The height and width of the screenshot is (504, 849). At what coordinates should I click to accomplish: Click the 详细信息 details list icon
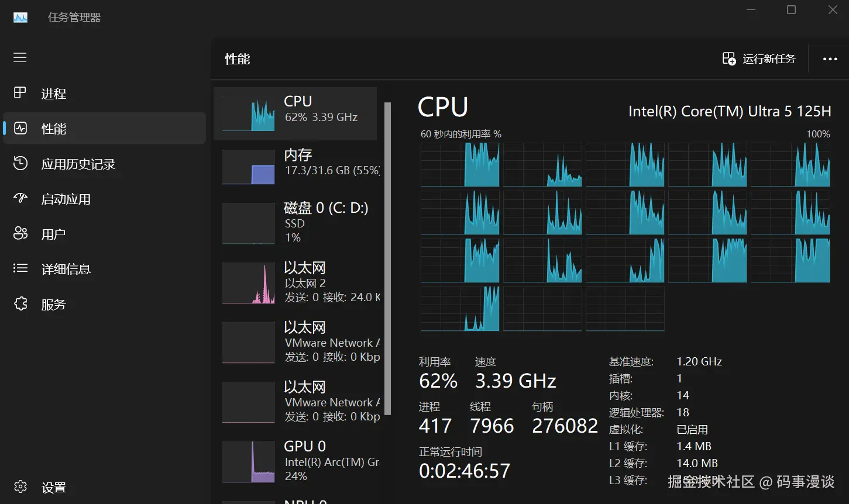point(20,268)
